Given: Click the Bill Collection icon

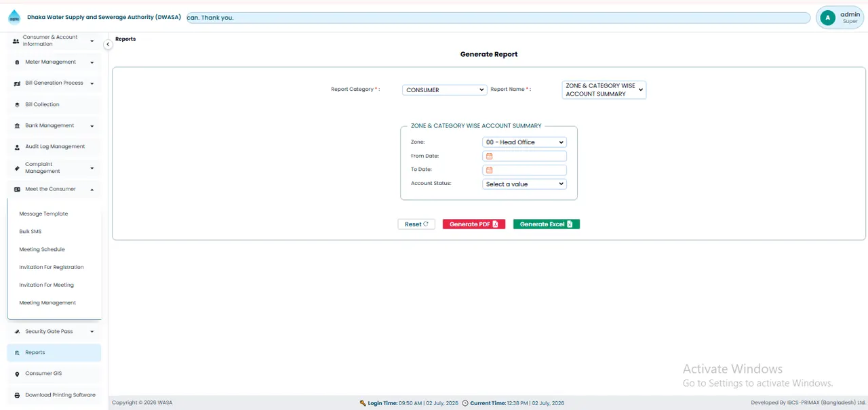Looking at the screenshot, I should coord(17,105).
